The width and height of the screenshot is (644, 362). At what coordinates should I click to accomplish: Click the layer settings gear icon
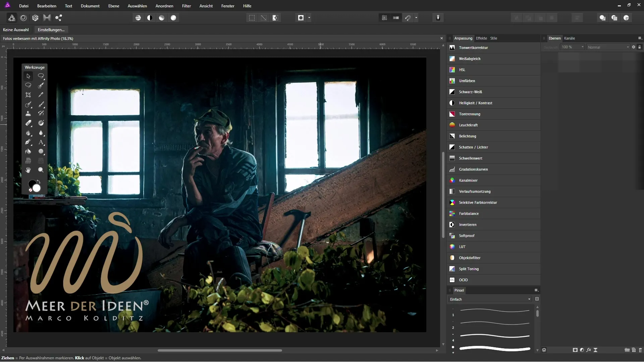pyautogui.click(x=634, y=47)
